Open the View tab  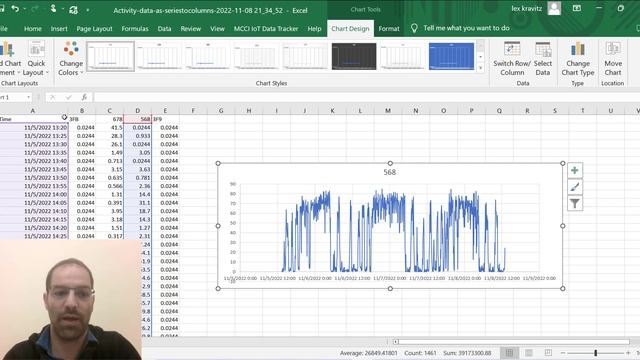(217, 29)
